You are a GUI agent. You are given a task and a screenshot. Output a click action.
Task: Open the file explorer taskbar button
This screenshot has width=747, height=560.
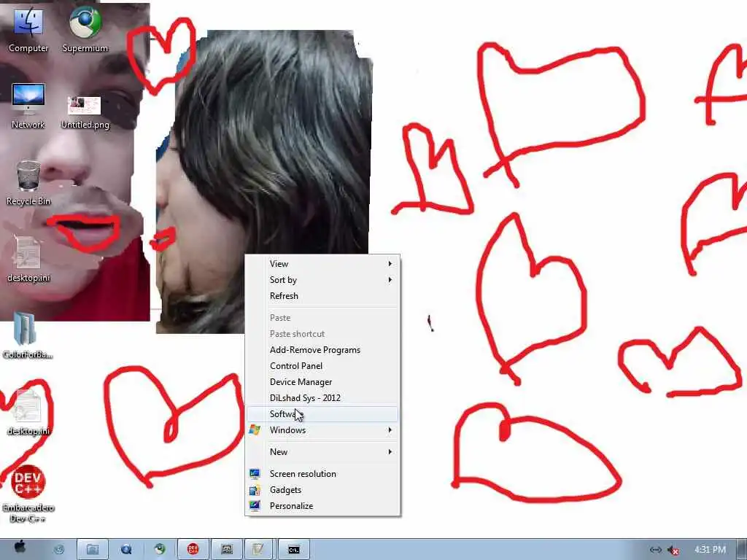pos(93,550)
